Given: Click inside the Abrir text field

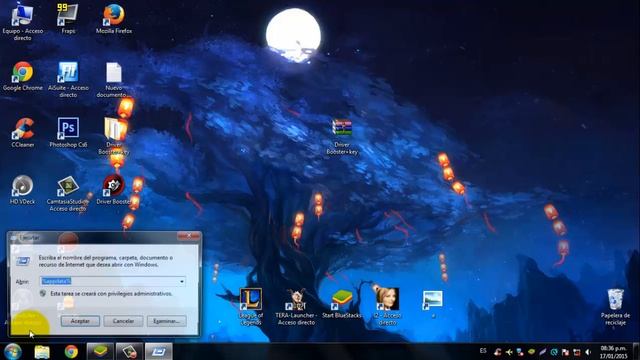Looking at the screenshot, I should [109, 281].
